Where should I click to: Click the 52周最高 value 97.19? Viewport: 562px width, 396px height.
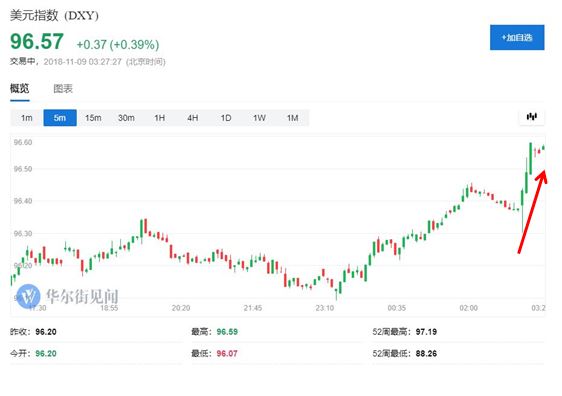(426, 332)
